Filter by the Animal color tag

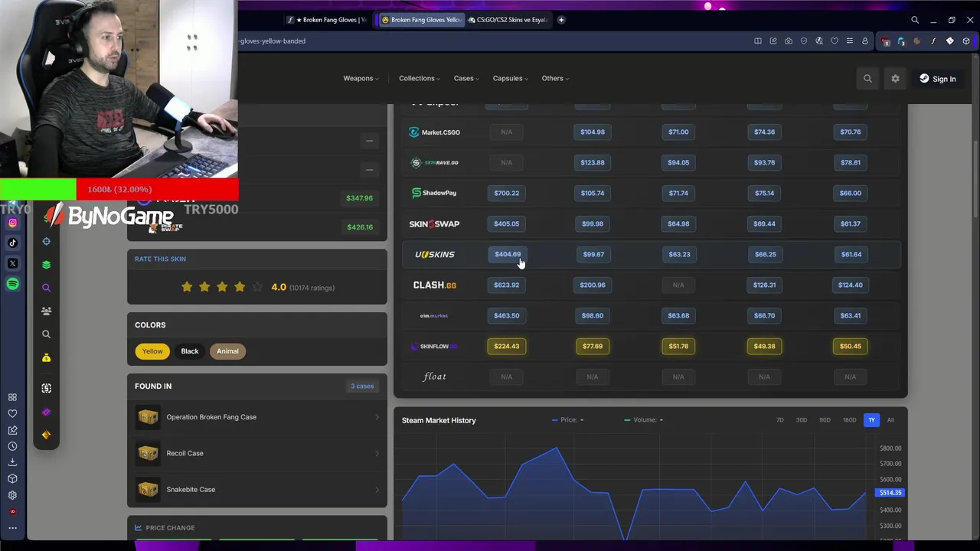tap(227, 351)
